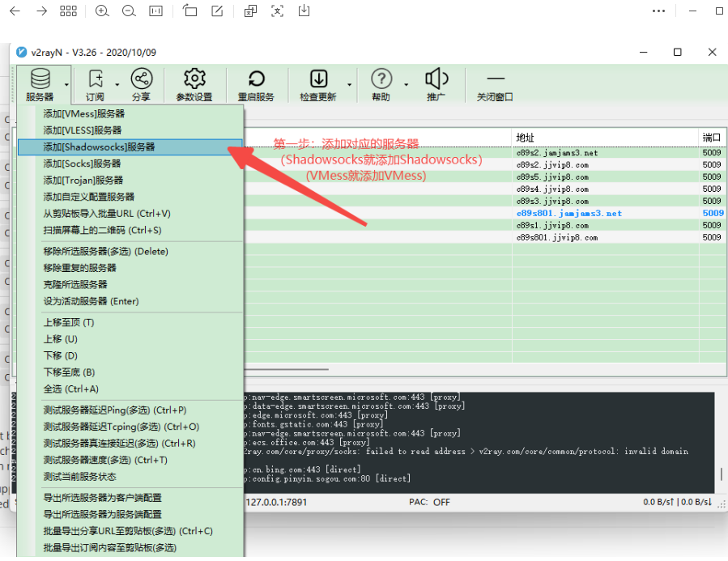Choose 从剪贴板导入批量URL (Ctrl+V)

click(130, 214)
